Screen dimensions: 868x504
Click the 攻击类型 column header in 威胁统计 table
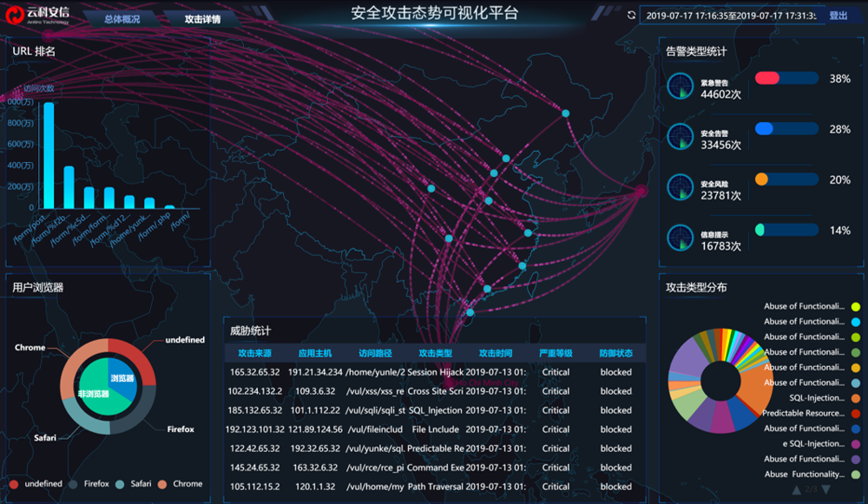click(x=434, y=352)
